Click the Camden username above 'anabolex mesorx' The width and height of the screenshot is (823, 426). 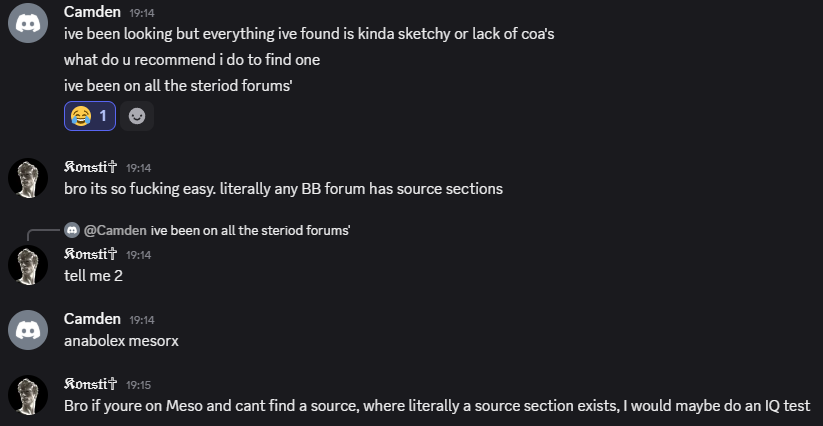tap(92, 319)
